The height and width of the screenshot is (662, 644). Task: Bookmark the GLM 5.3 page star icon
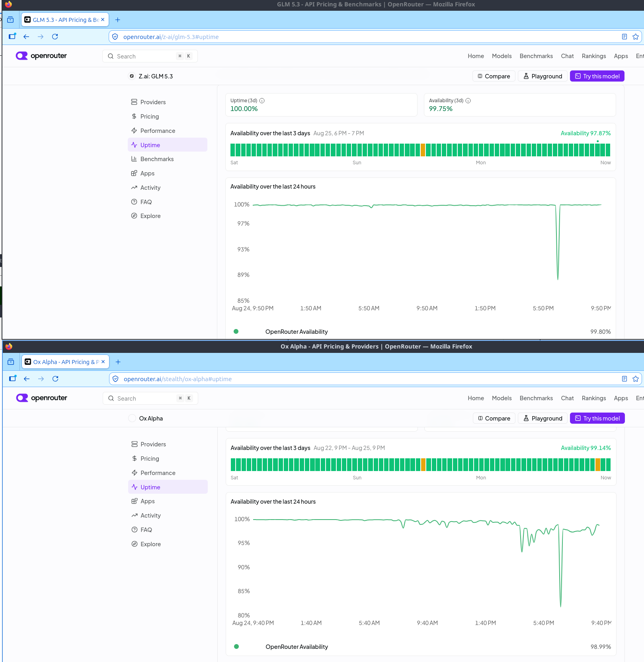[636, 37]
